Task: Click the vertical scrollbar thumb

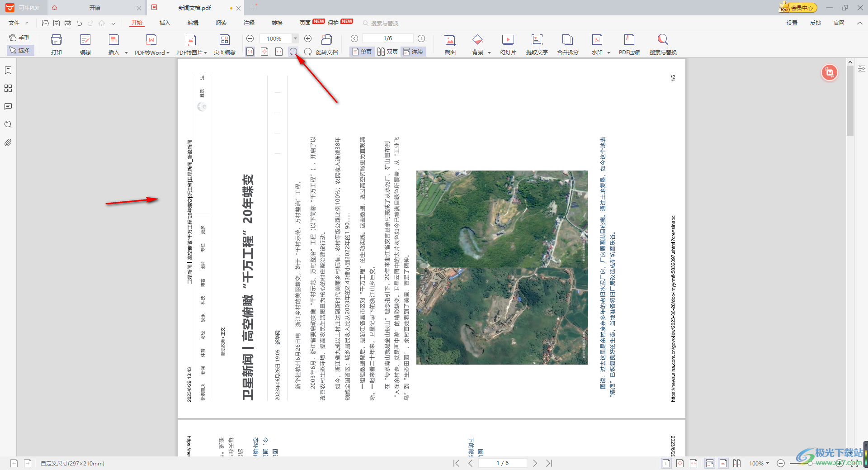Action: pos(850,100)
